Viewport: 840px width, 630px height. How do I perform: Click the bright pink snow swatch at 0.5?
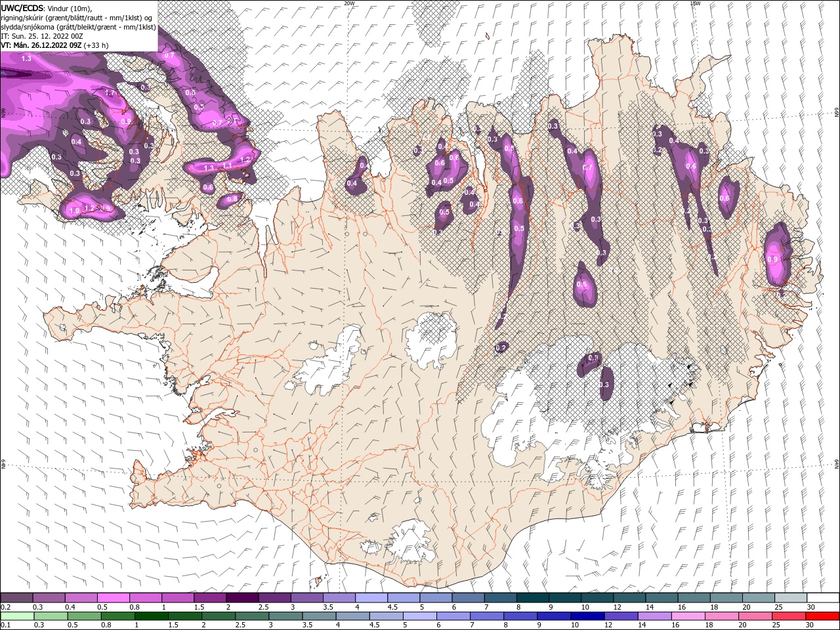click(x=113, y=598)
